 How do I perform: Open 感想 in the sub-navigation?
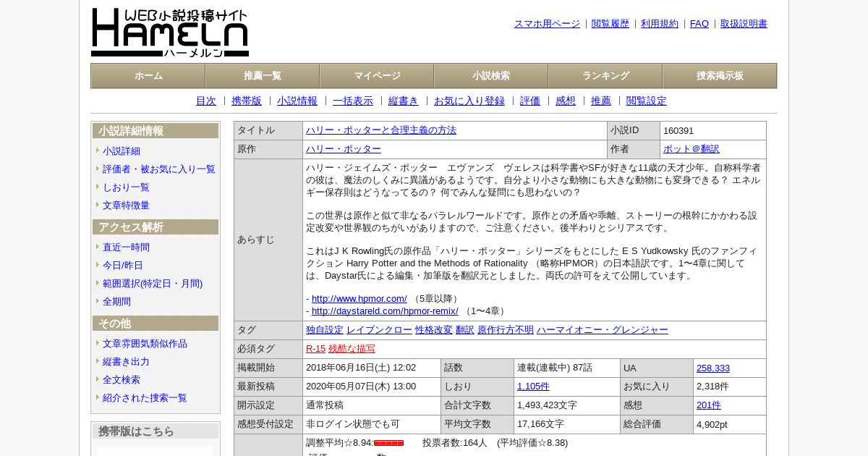pos(566,101)
